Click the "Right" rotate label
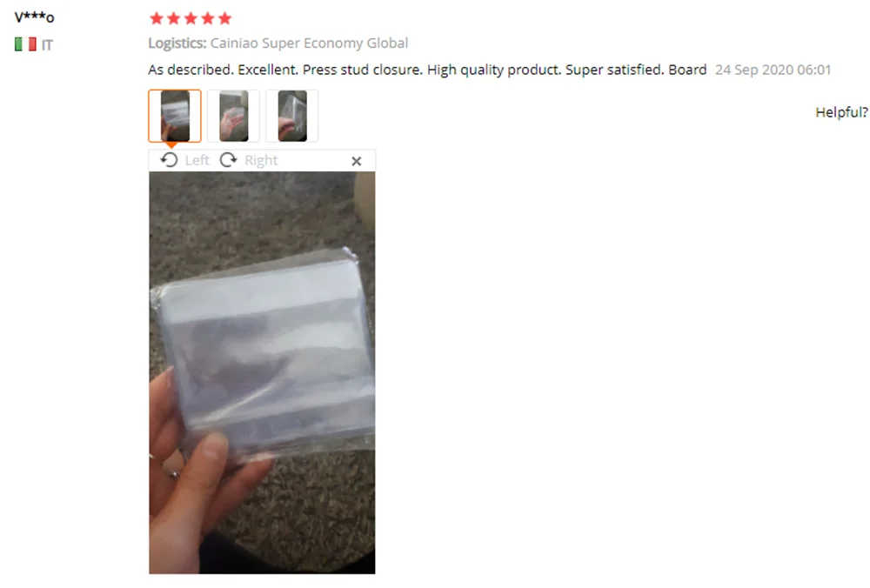870x588 pixels. (x=261, y=160)
